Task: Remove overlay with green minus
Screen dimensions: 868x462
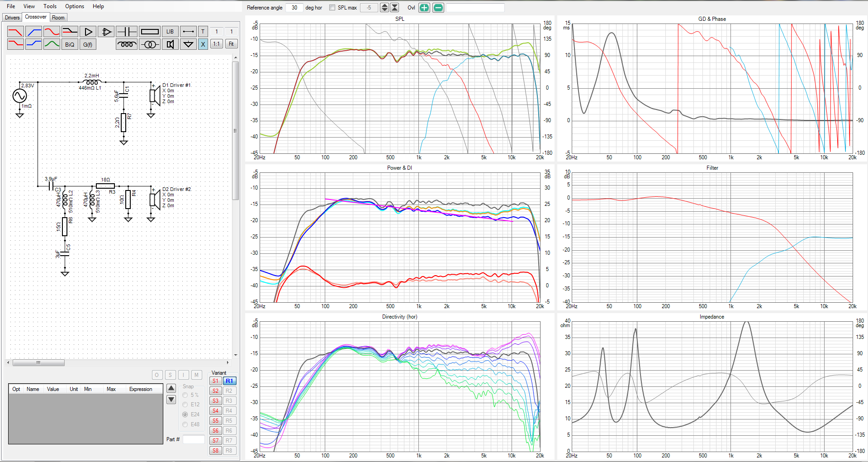Action: click(438, 8)
